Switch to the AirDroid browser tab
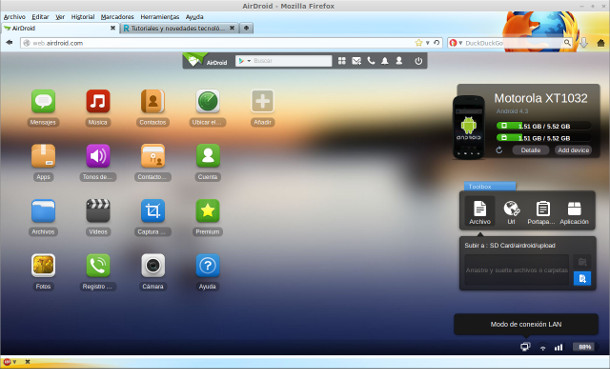 click(x=60, y=28)
